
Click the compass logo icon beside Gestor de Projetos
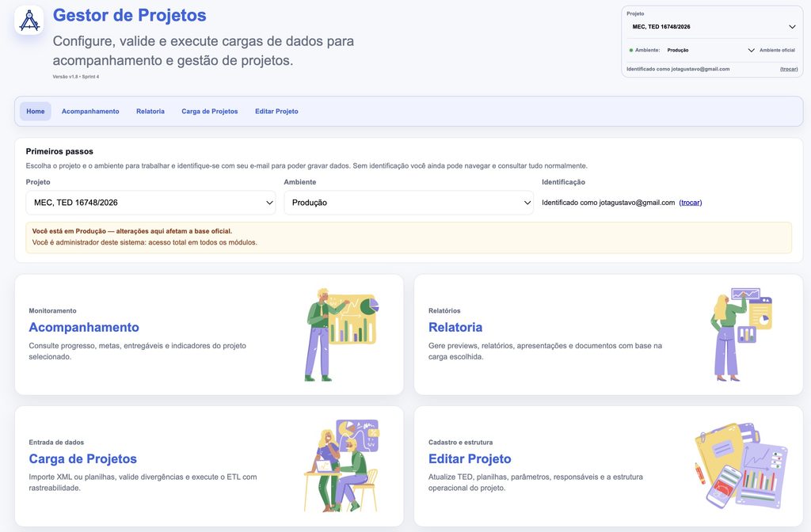click(x=29, y=21)
